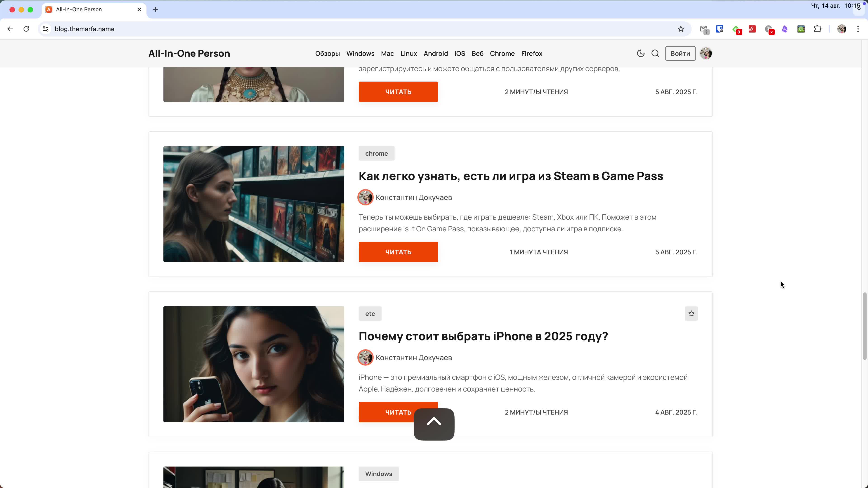868x488 pixels.
Task: Bookmark this page with the address bar star
Action: (x=681, y=29)
